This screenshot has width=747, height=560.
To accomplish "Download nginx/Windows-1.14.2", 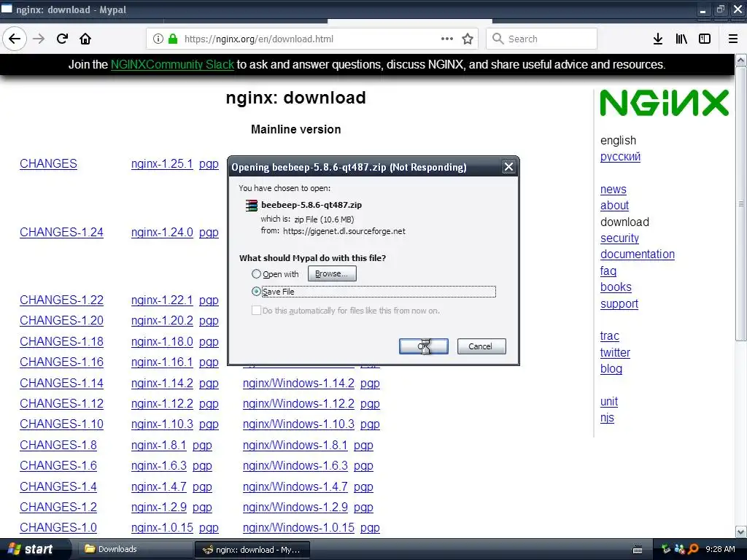I will tap(298, 383).
